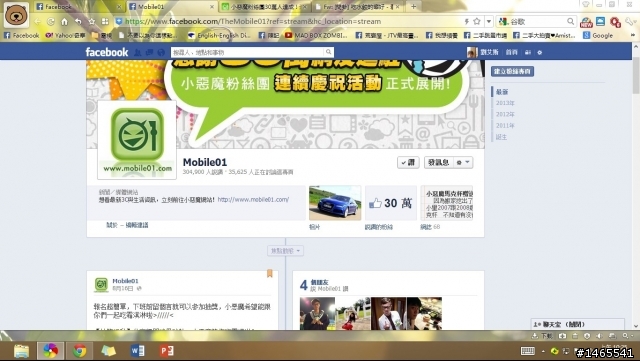640x361 pixels.
Task: Click the security shield in address bar
Action: [x=119, y=22]
